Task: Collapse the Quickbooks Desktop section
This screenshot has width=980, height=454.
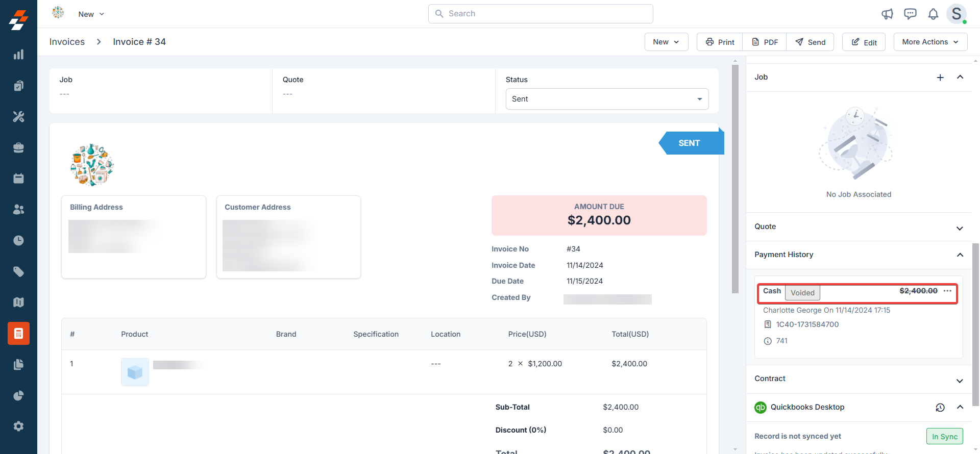Action: [960, 407]
